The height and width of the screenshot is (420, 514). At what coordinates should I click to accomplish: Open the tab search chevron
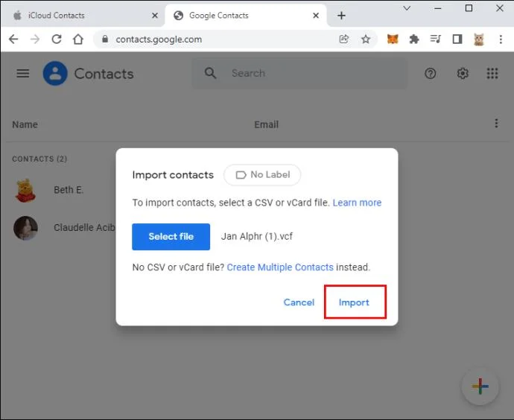point(407,8)
